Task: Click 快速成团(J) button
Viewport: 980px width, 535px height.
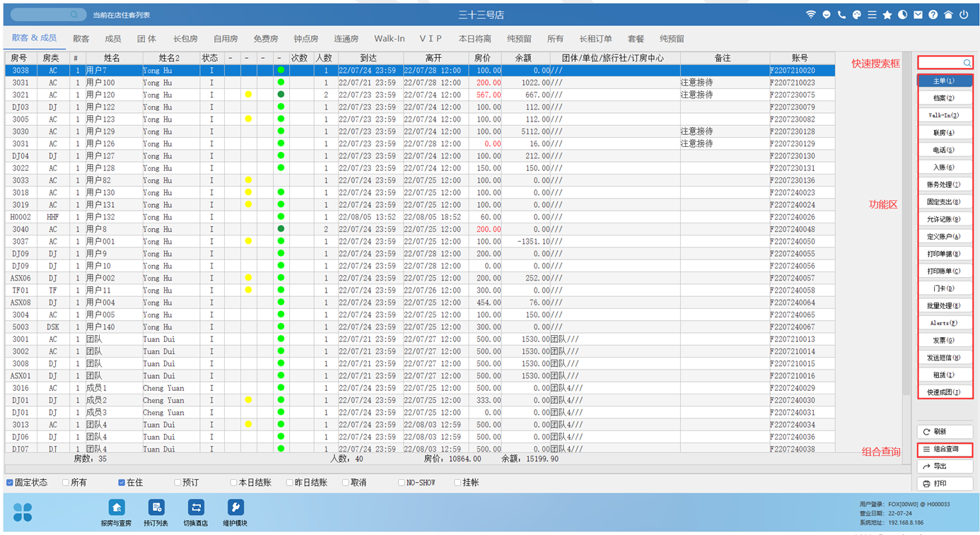Action: coord(945,392)
